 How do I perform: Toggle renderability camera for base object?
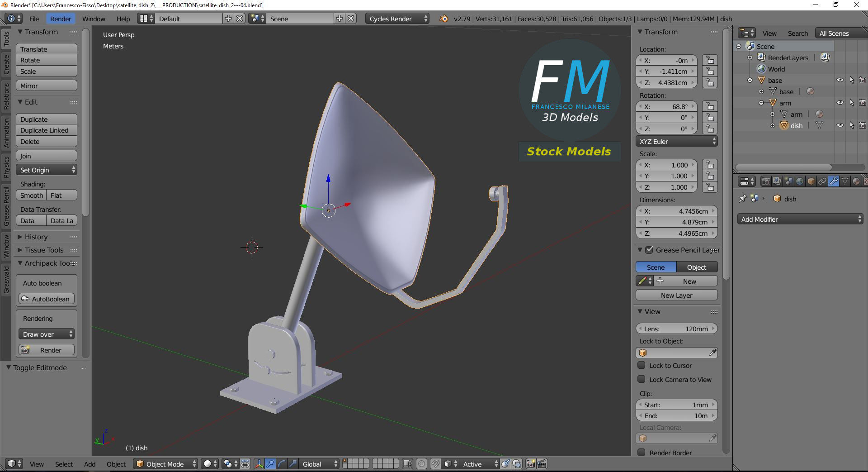coord(863,80)
